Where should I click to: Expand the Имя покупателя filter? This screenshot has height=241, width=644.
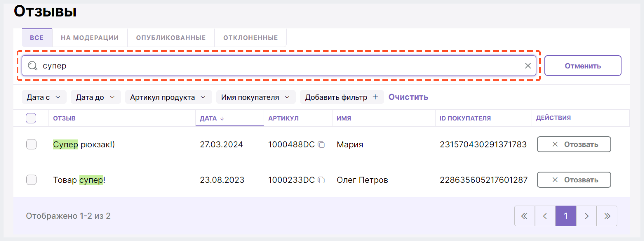[x=256, y=97]
